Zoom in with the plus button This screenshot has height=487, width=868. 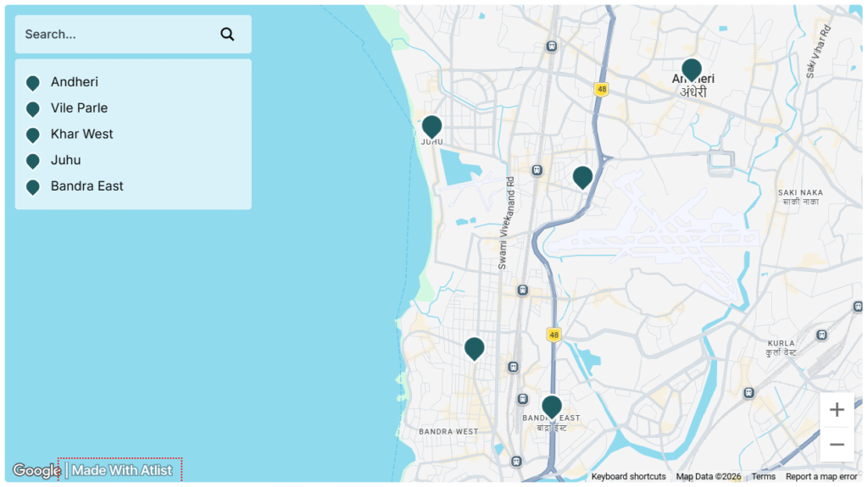click(837, 410)
